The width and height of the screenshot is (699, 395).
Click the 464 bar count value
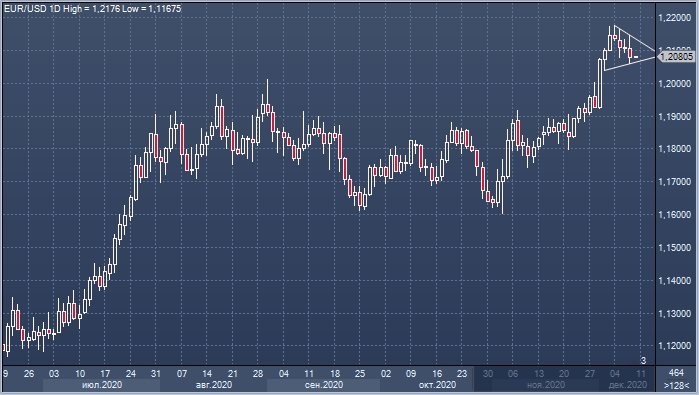click(x=676, y=373)
